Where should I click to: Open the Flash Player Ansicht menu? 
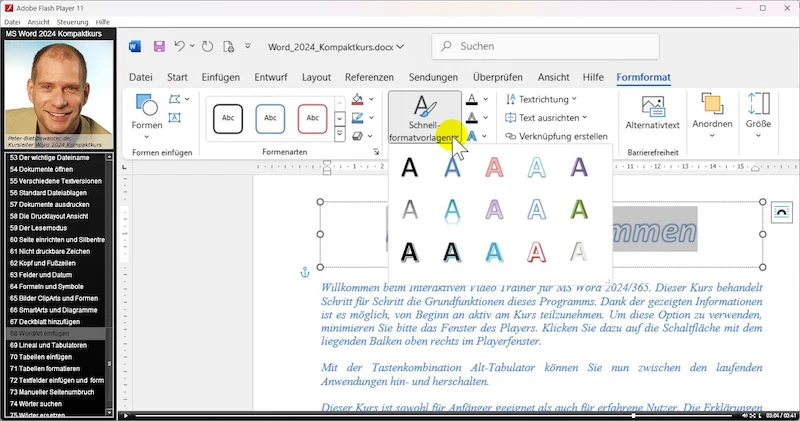pos(38,22)
